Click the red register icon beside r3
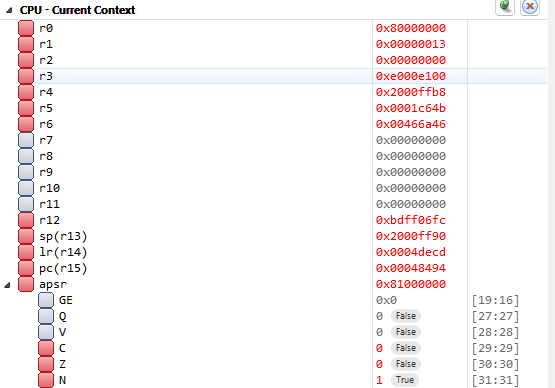The image size is (555, 388). (x=26, y=76)
